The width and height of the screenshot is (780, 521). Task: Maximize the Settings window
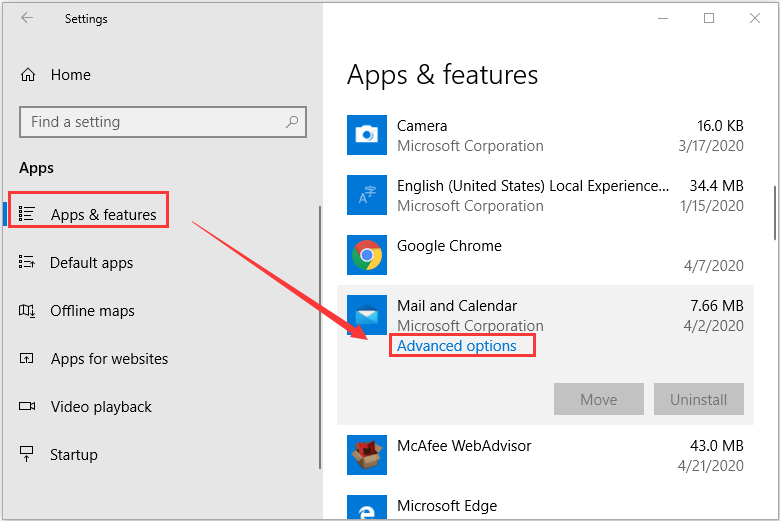click(x=709, y=18)
